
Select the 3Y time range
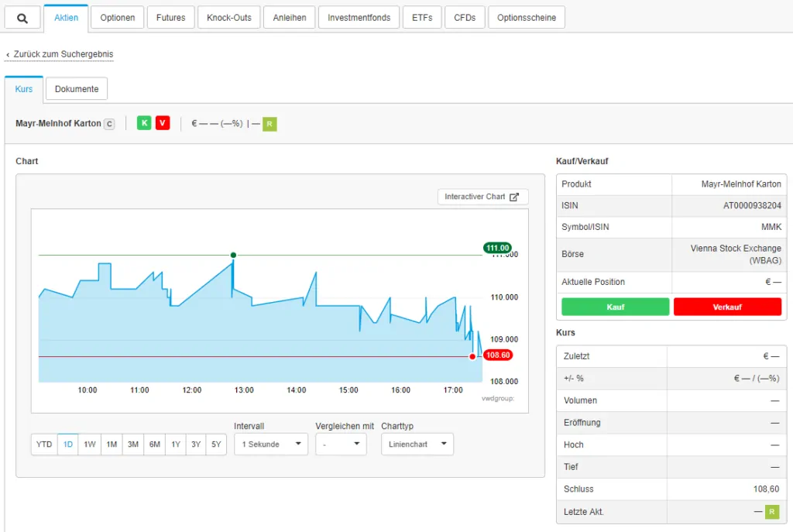[x=196, y=444]
